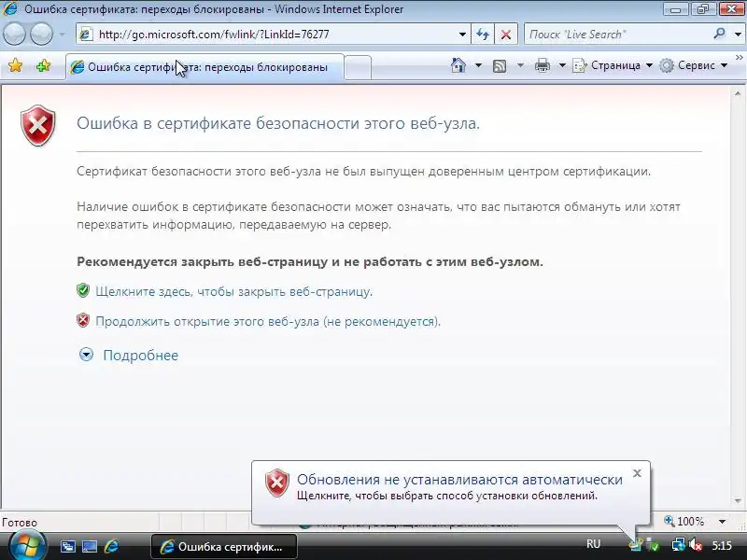
Task: Click the RU language indicator
Action: pos(593,544)
